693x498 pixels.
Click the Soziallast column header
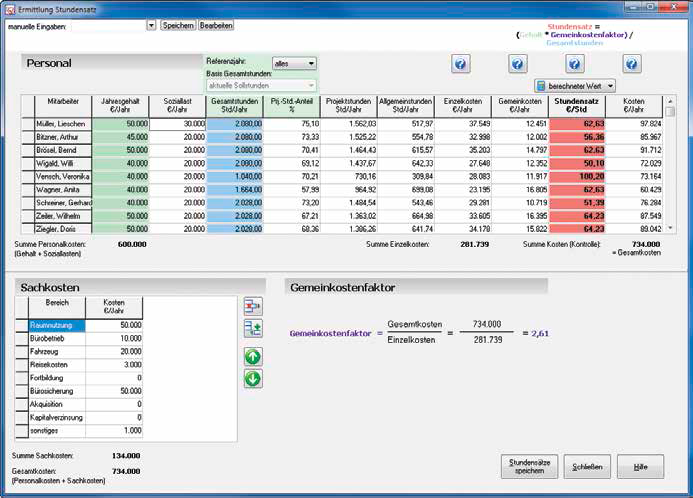pyautogui.click(x=178, y=106)
